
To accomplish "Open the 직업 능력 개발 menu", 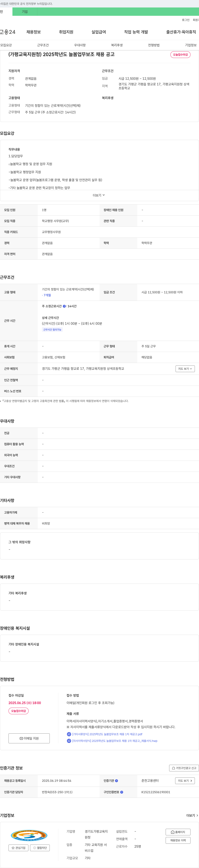I will 136,32.
